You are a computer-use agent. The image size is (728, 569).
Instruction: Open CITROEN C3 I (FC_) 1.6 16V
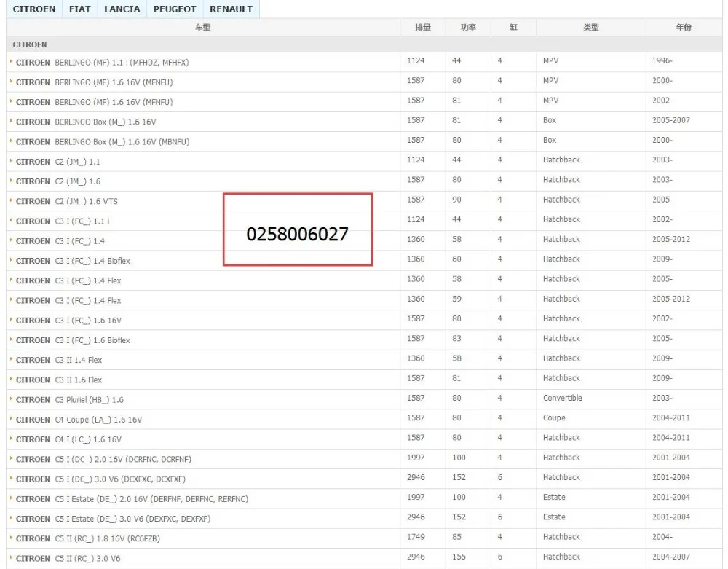(68, 320)
